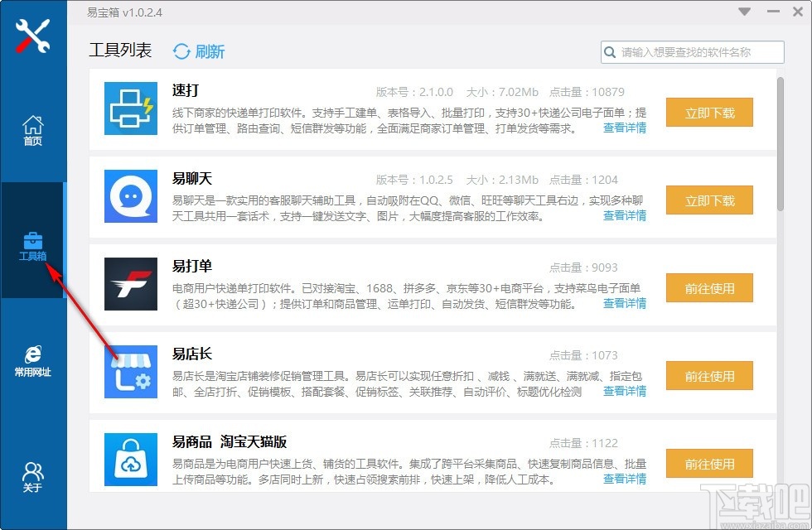Open 查看详情 link for 易店长
The width and height of the screenshot is (812, 530).
click(x=625, y=390)
